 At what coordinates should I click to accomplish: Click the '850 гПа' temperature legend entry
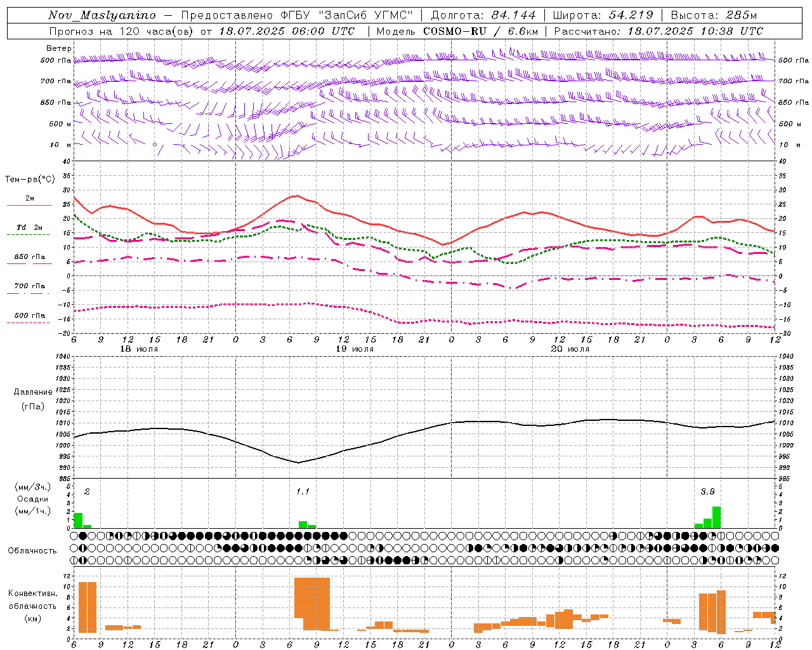pyautogui.click(x=30, y=257)
